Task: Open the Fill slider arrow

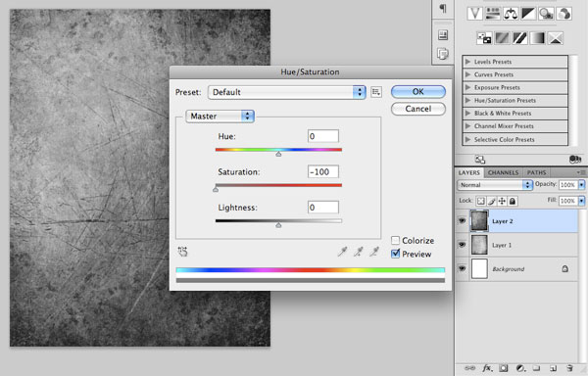Action: pyautogui.click(x=581, y=201)
